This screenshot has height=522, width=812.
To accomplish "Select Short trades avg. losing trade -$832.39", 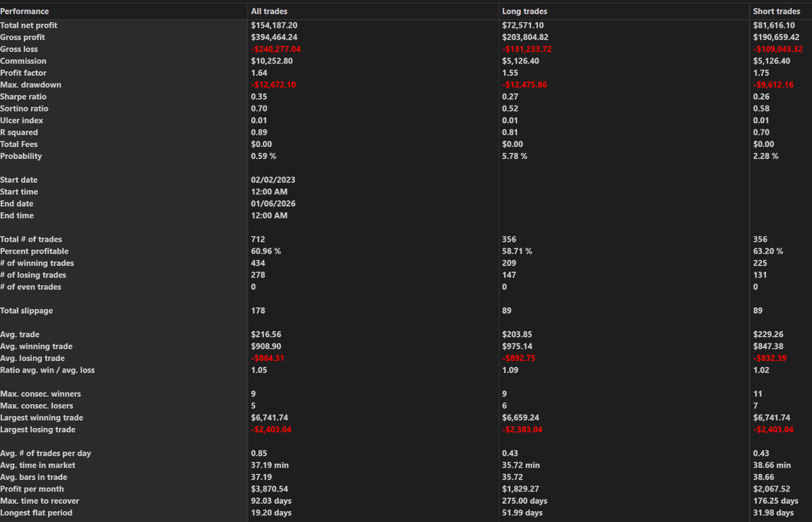I will click(770, 358).
